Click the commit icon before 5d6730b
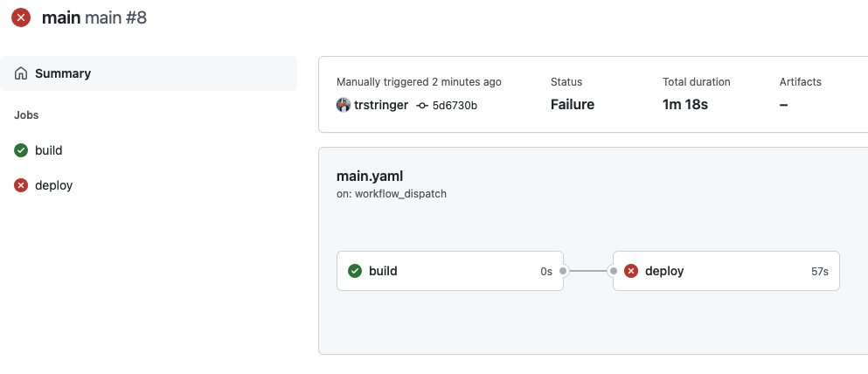This screenshot has height=374, width=868. point(422,105)
